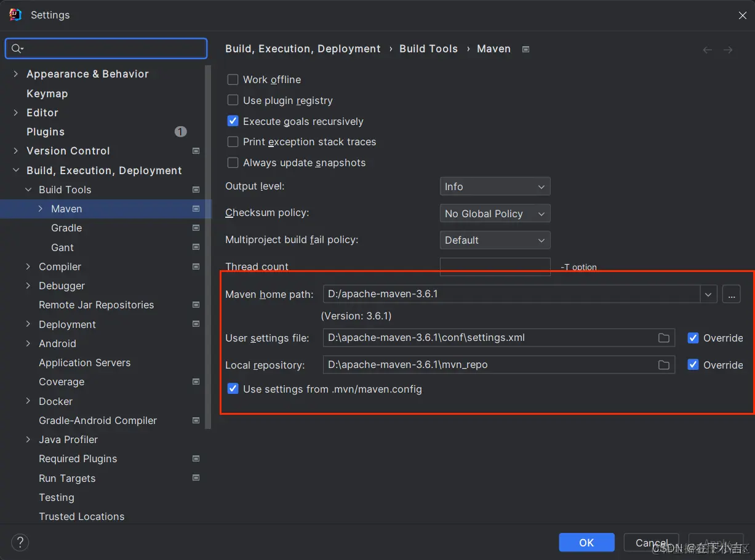
Task: Click project-level icon on Compiler row
Action: click(196, 266)
